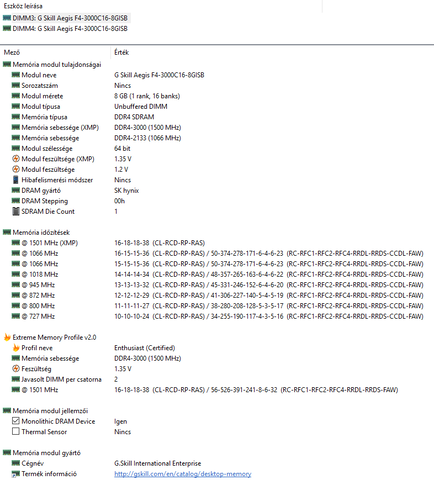Click the flame icon beside Profil neve
The image size is (434, 480).
16,348
